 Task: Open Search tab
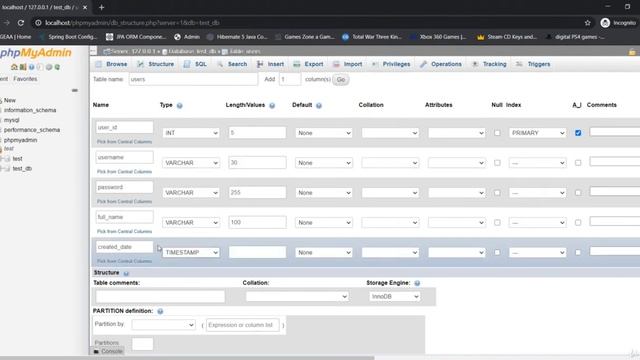232,64
